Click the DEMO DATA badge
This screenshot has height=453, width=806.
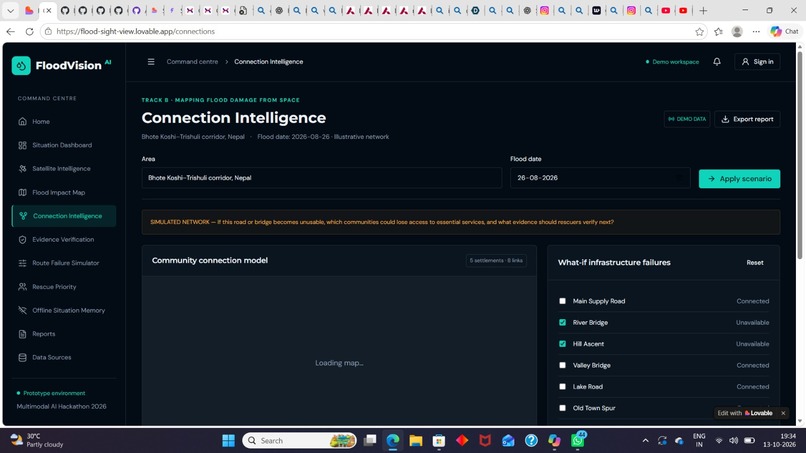[687, 119]
